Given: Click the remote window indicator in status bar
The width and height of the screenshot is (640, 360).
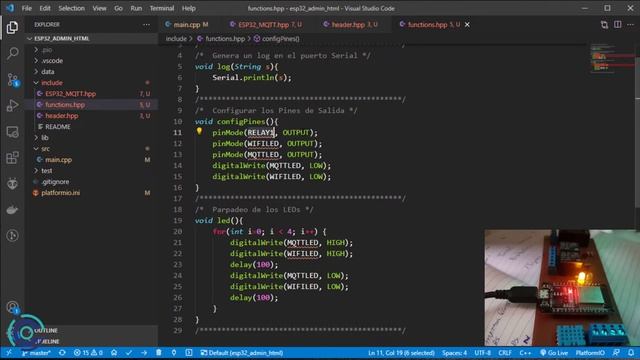Looking at the screenshot, I should coord(9,353).
